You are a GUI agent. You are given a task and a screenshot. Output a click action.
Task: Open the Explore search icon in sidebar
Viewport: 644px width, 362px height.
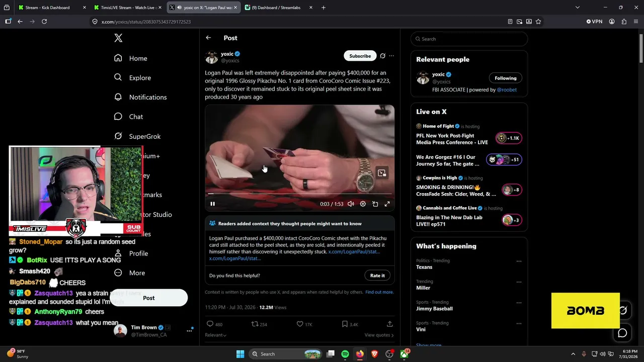point(118,77)
